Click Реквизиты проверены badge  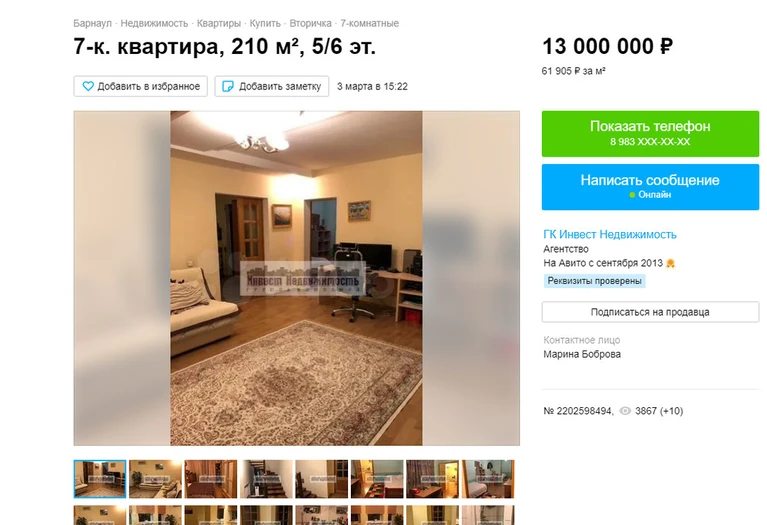point(594,281)
